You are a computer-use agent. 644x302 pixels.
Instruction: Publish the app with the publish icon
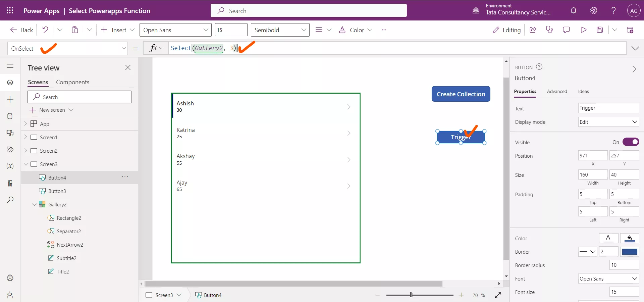pyautogui.click(x=631, y=30)
